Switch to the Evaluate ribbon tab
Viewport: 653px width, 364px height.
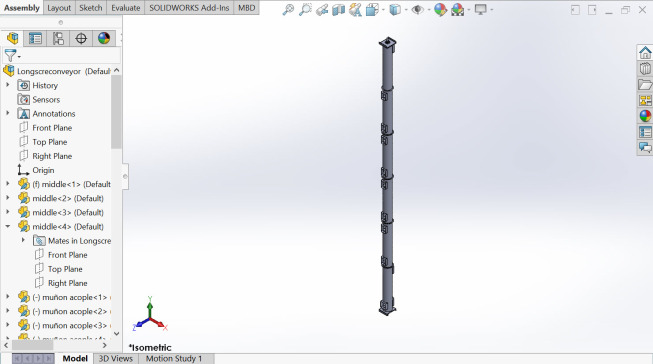click(x=125, y=7)
